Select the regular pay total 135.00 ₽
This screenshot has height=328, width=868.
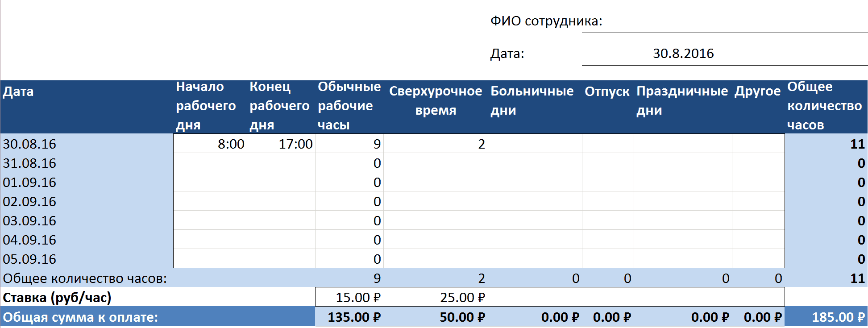pyautogui.click(x=349, y=317)
